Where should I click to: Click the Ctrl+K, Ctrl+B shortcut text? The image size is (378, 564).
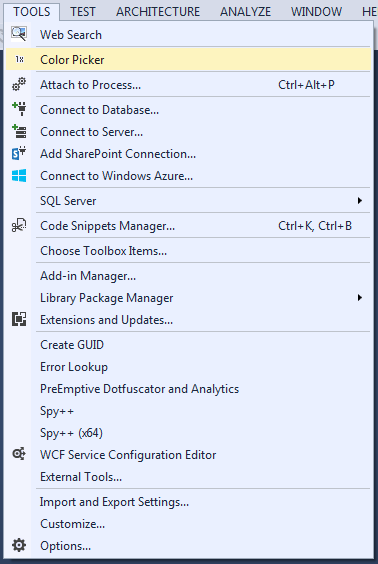click(315, 226)
